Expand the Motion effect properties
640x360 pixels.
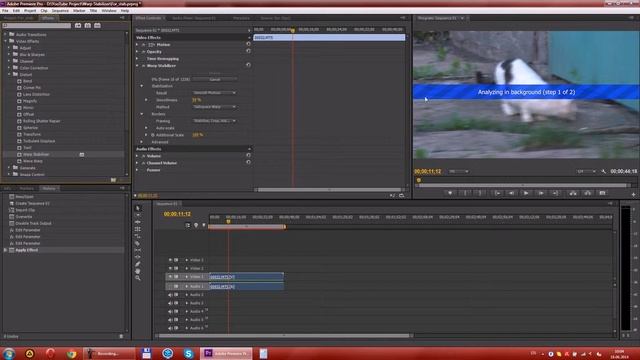click(x=137, y=44)
